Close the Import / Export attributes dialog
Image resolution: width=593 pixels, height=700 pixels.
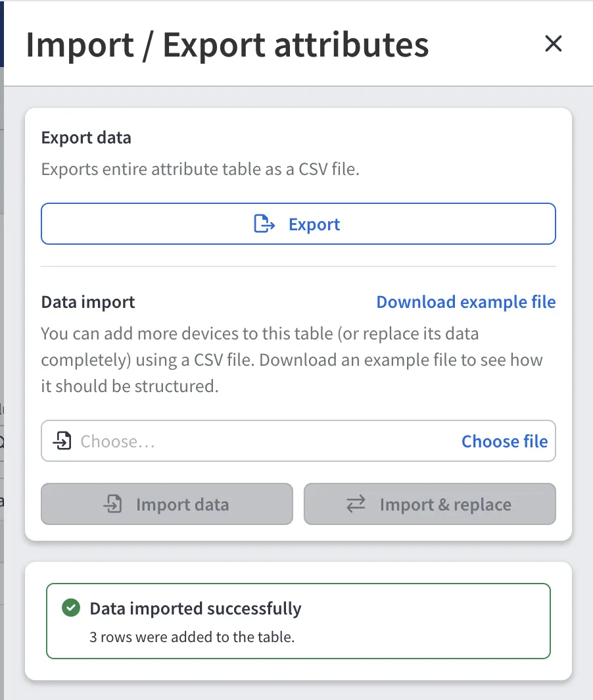pos(553,43)
